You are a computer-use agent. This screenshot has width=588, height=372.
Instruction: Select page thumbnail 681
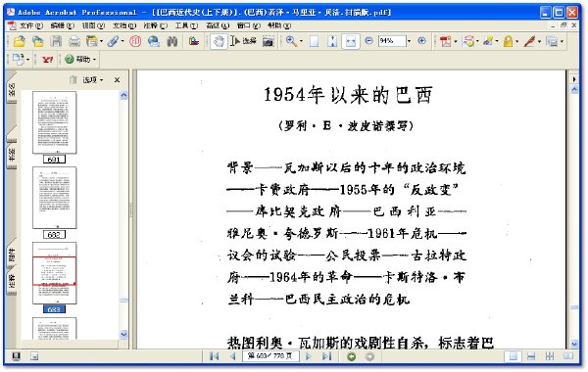tap(54, 122)
